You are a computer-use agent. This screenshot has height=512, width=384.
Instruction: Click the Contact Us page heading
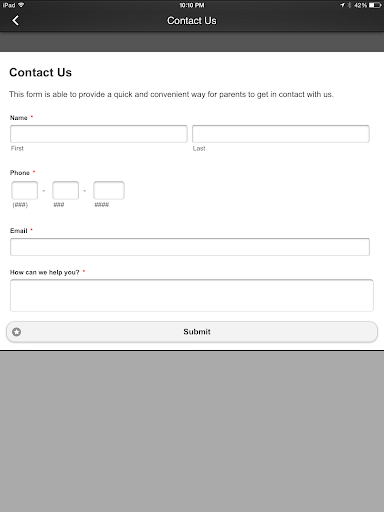[x=40, y=72]
